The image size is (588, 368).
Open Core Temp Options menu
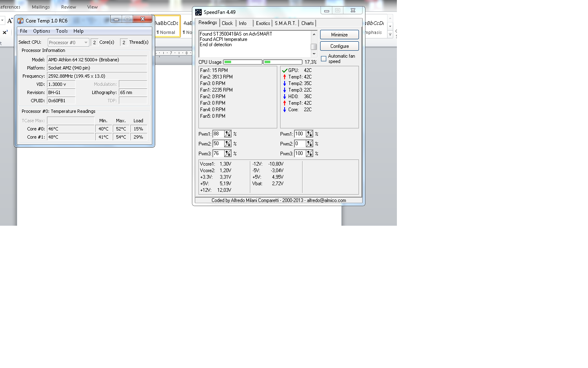pos(42,31)
